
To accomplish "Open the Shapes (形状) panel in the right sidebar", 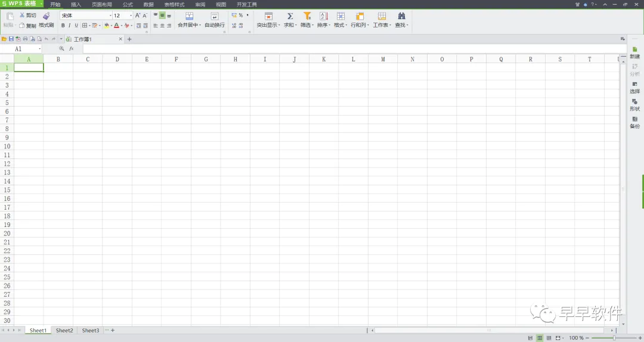I will tap(634, 105).
